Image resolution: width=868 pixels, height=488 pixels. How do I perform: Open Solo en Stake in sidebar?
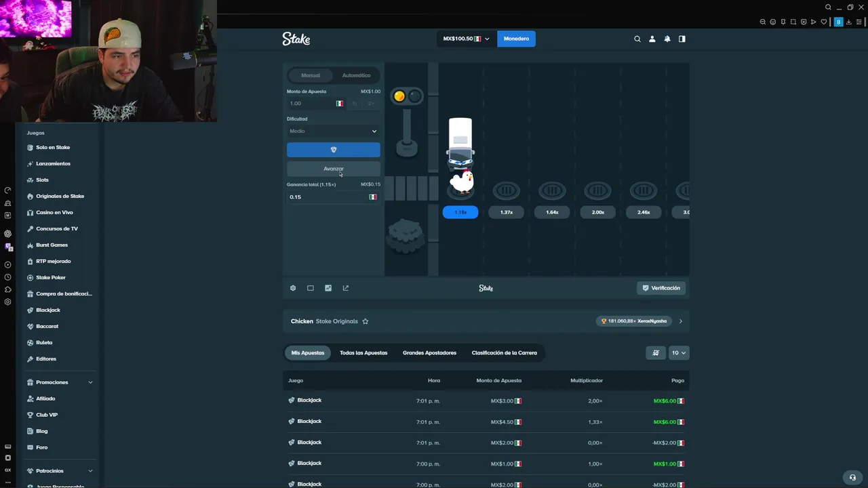[x=53, y=147]
